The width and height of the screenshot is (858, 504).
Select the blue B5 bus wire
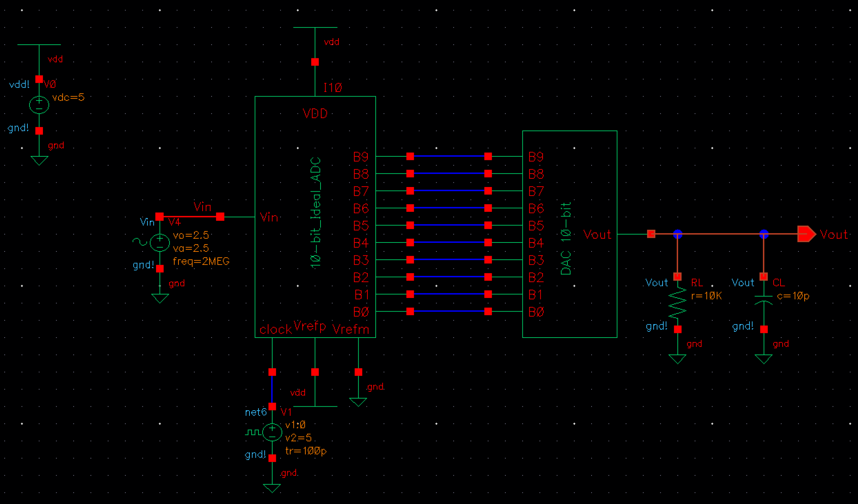[449, 226]
